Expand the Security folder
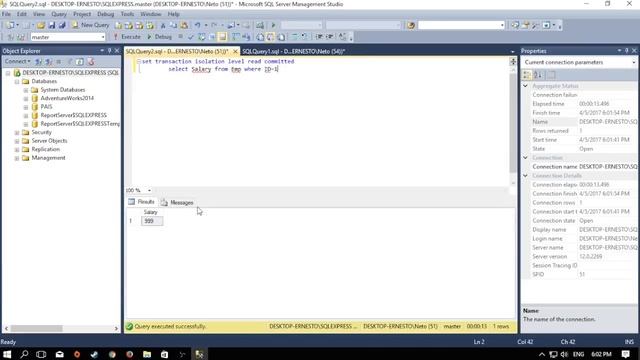640x360 pixels. (x=17, y=133)
